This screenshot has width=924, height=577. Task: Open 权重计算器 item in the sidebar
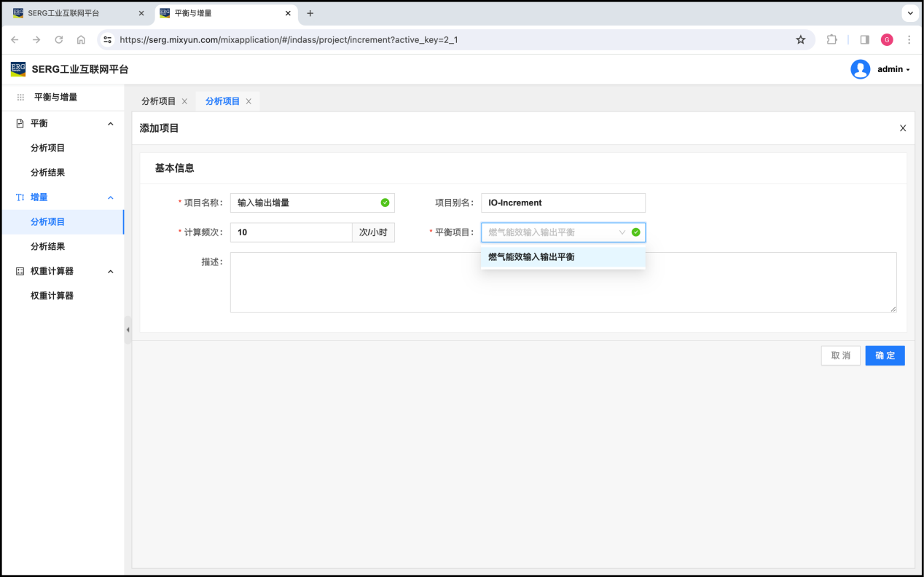[52, 296]
